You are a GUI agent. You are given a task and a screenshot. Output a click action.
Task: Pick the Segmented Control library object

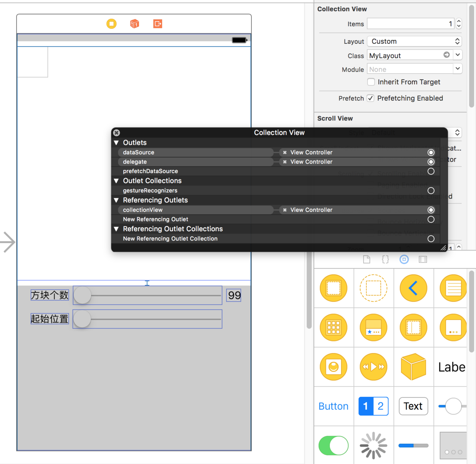pos(374,406)
